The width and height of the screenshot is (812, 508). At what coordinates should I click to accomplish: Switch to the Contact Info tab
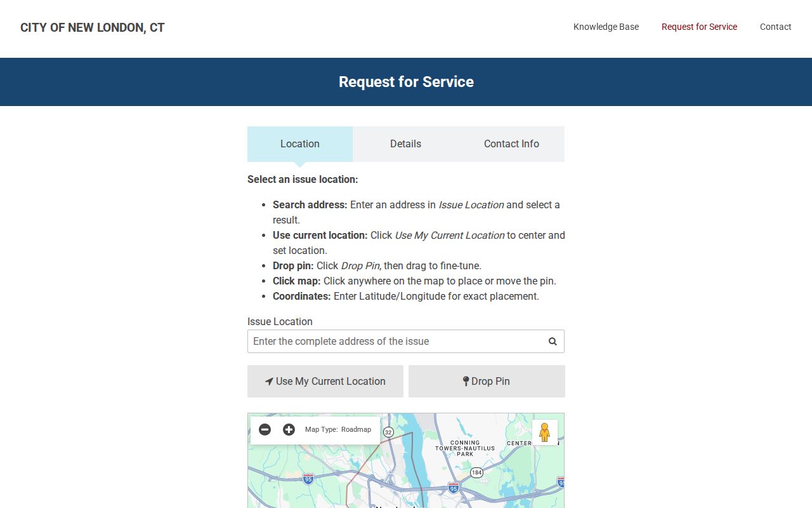pos(511,144)
